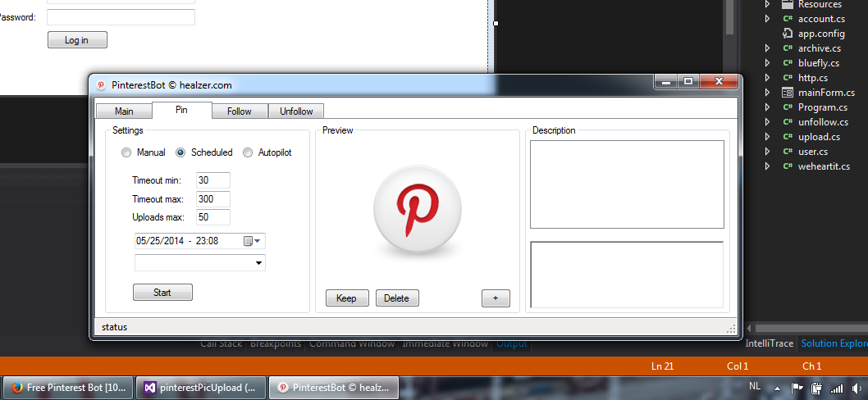Expand the Resources folder node
This screenshot has height=400, width=868.
pyautogui.click(x=767, y=4)
